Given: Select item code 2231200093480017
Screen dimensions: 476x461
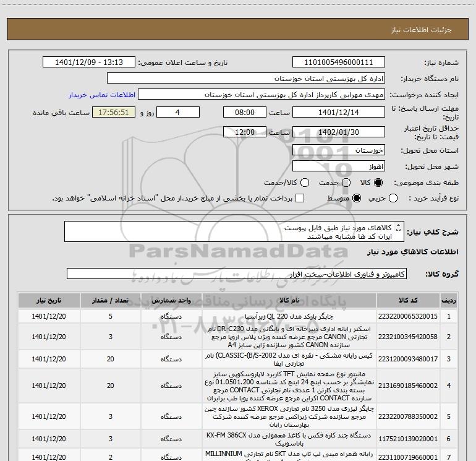Looking at the screenshot, I should [x=408, y=359].
